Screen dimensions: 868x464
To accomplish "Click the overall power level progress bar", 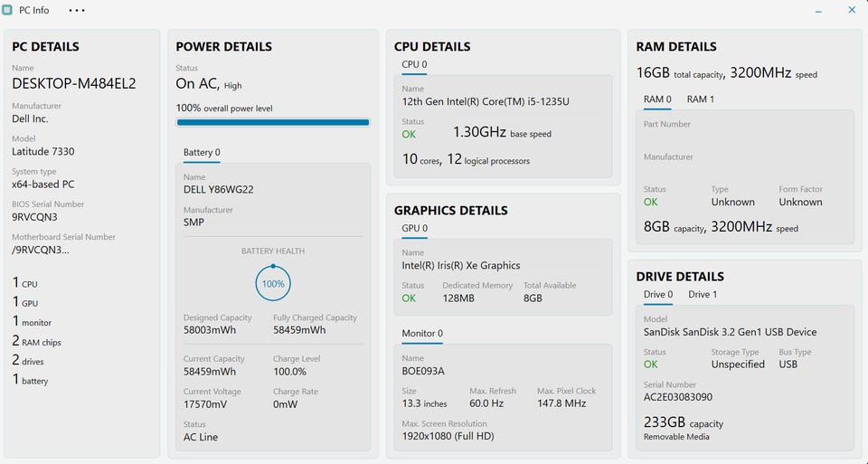I will click(x=272, y=122).
